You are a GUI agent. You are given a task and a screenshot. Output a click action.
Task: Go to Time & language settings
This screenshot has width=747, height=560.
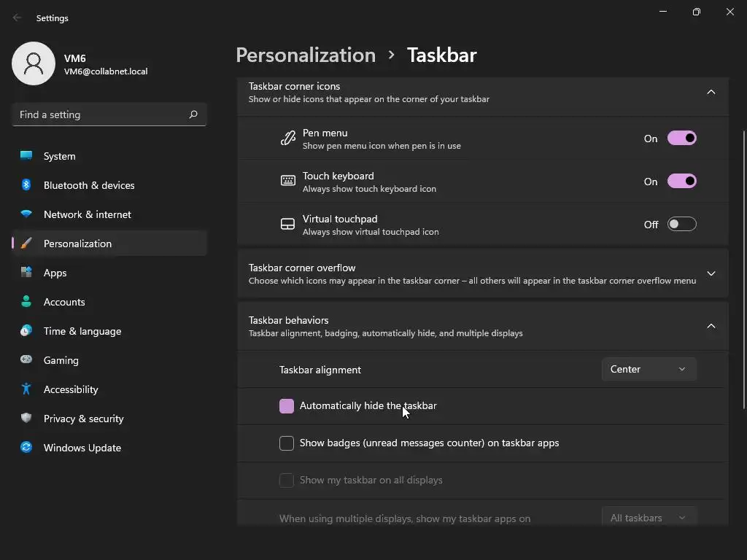(x=82, y=331)
